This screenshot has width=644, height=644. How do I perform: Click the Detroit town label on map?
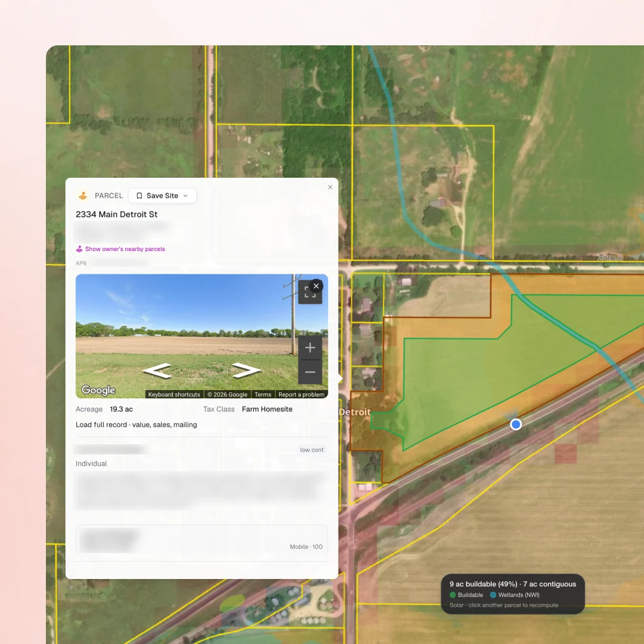point(355,412)
